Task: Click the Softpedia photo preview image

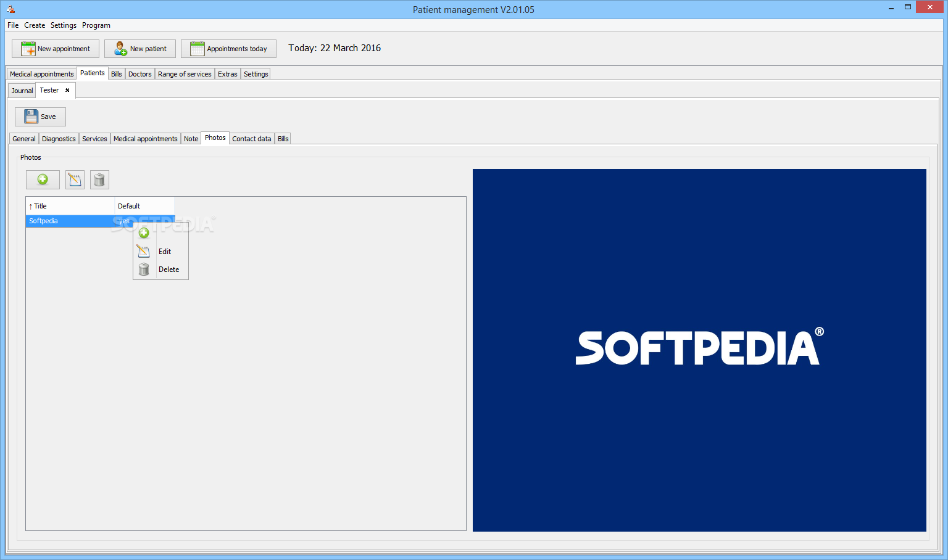Action: [x=699, y=350]
